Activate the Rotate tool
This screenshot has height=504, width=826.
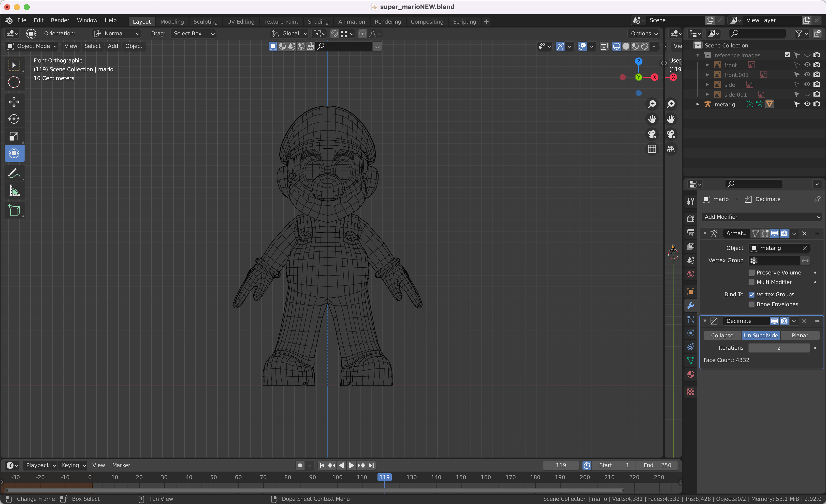coord(14,119)
